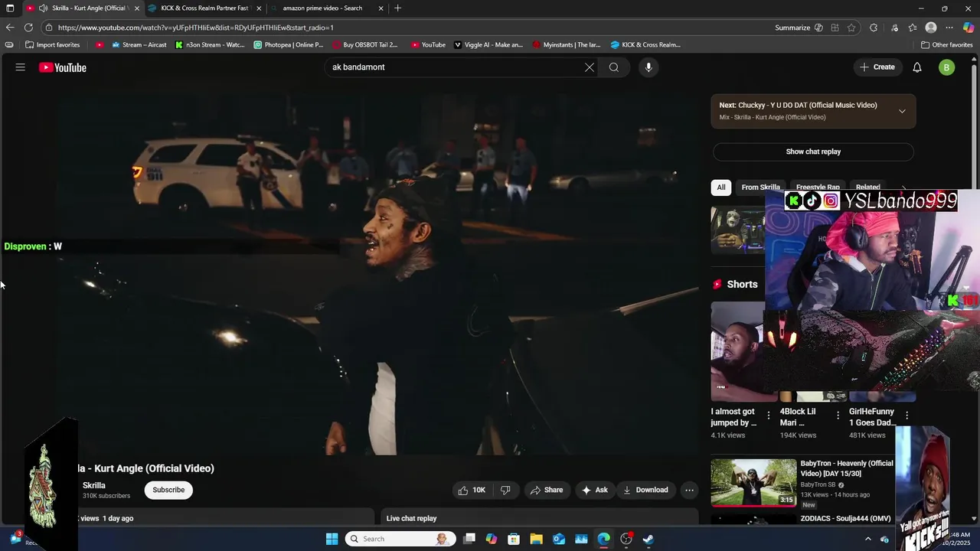This screenshot has height=551, width=980.
Task: Open Edge Settings and more ellipsis
Action: pyautogui.click(x=949, y=28)
